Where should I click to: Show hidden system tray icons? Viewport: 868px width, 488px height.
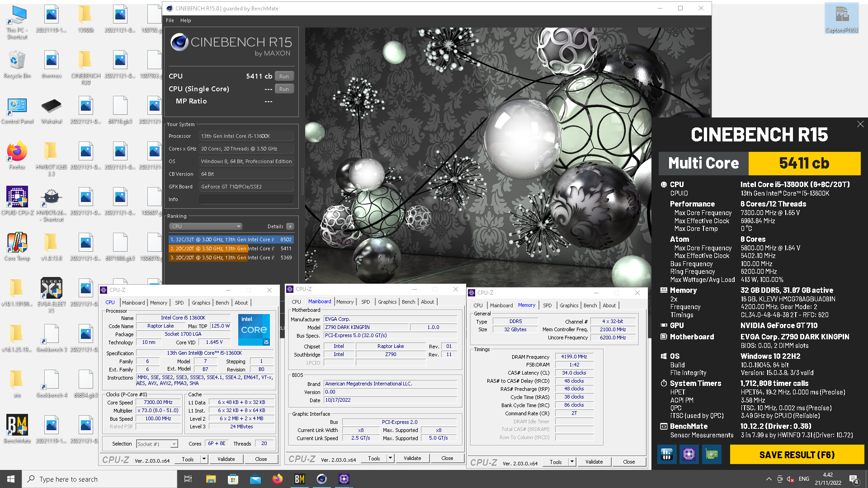click(x=769, y=479)
